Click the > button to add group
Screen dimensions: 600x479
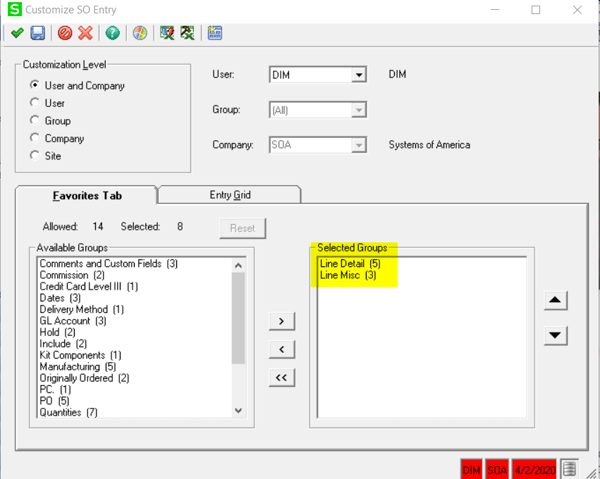pyautogui.click(x=281, y=321)
